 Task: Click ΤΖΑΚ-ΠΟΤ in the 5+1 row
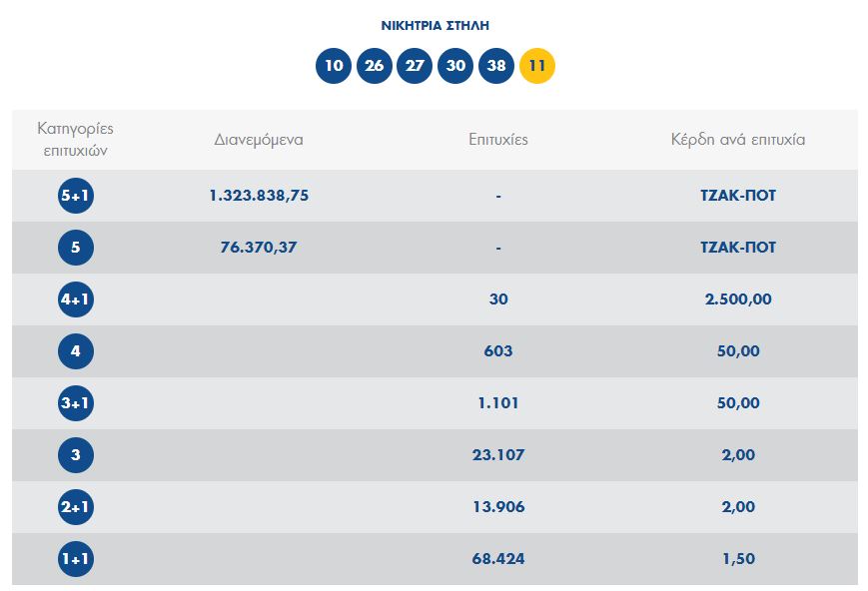[x=737, y=196]
